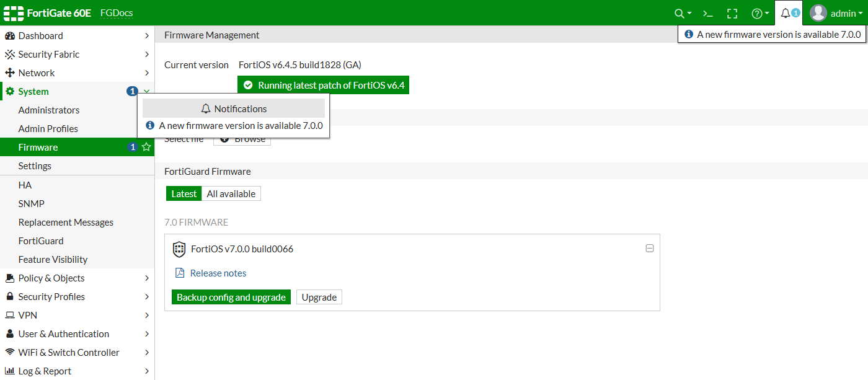Click the System gear icon
This screenshot has height=380, width=868.
tap(10, 92)
